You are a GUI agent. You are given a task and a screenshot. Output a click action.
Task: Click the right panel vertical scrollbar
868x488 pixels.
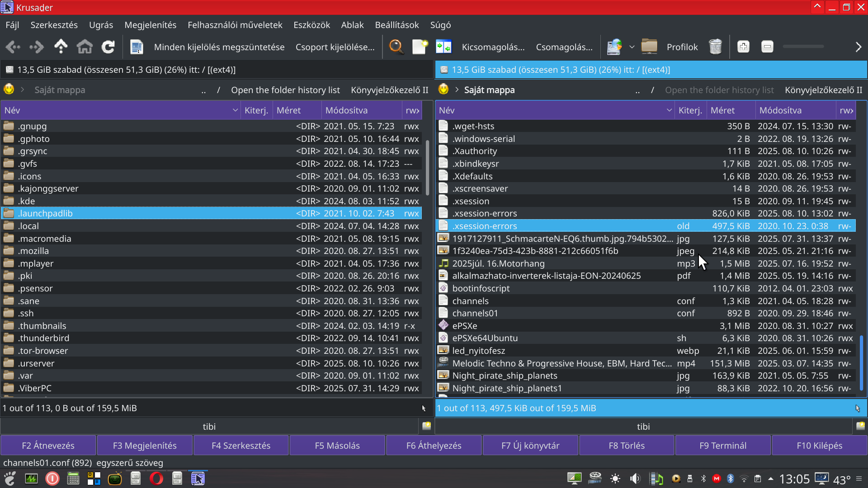coord(862,362)
